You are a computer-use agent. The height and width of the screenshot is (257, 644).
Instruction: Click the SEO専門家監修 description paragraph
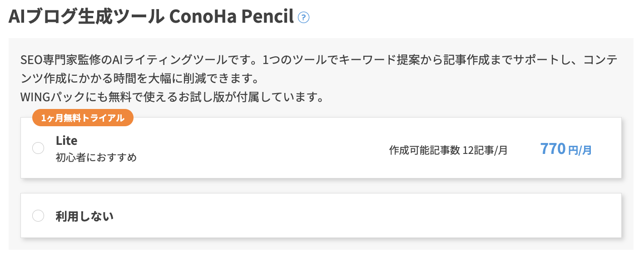click(319, 69)
